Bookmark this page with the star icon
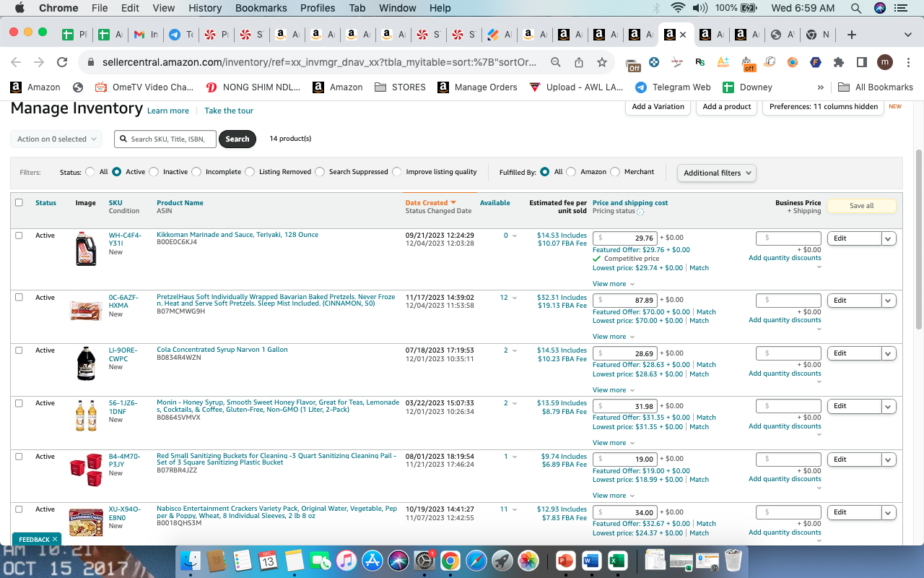The width and height of the screenshot is (924, 578). (x=601, y=62)
